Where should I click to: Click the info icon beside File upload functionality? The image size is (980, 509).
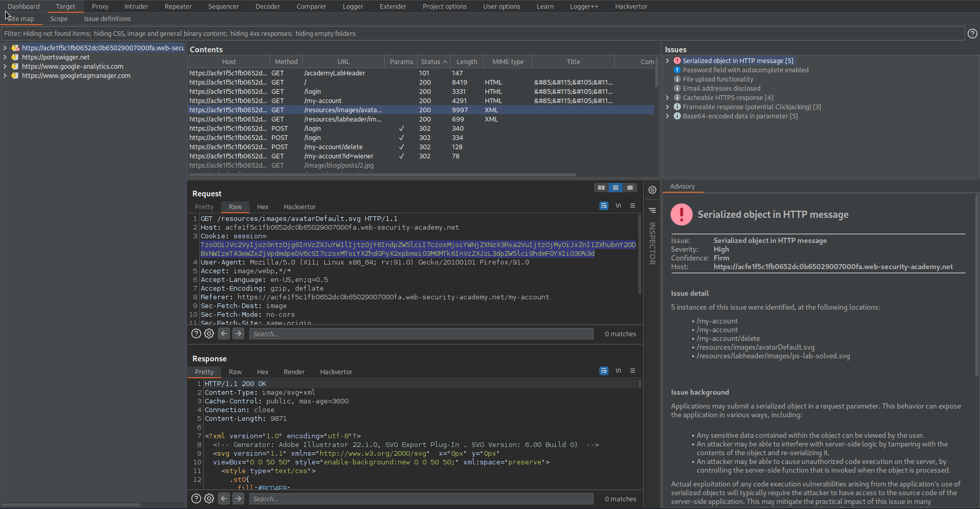[677, 79]
